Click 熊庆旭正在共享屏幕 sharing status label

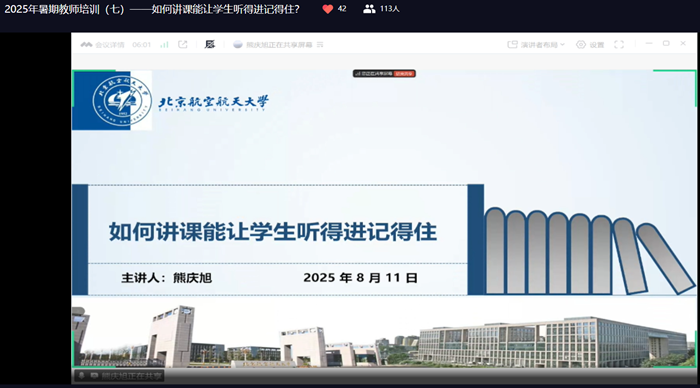(x=279, y=45)
